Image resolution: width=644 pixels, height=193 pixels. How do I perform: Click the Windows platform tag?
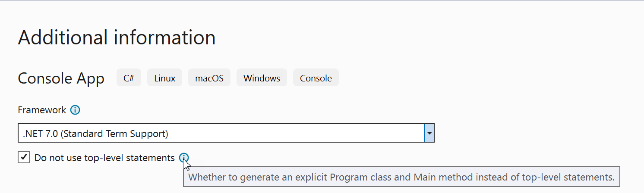click(x=262, y=78)
